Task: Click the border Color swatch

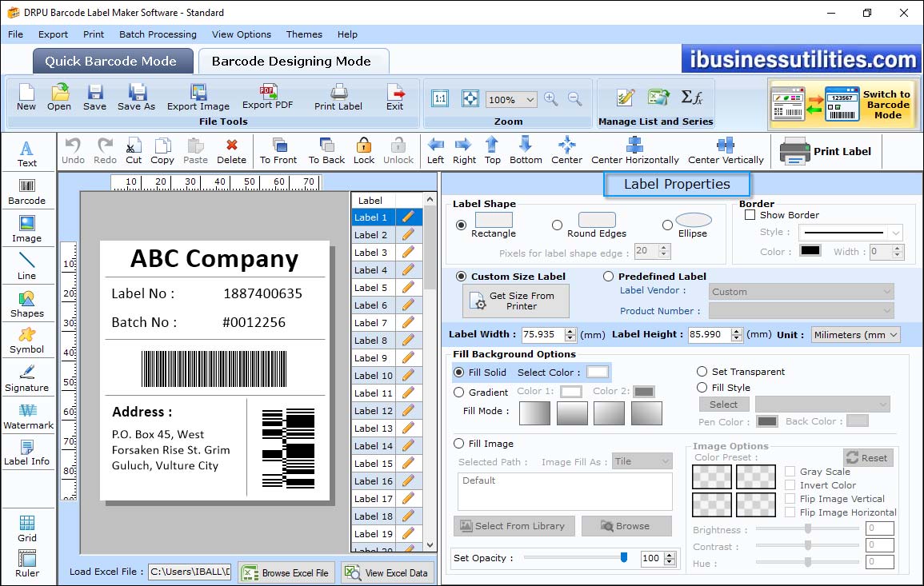Action: pos(810,251)
